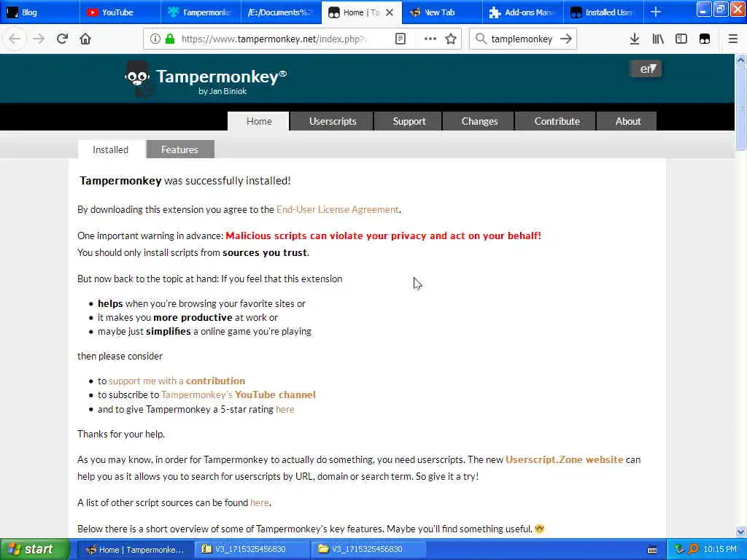Open the Contribute navigation tab
747x560 pixels.
[x=557, y=121]
